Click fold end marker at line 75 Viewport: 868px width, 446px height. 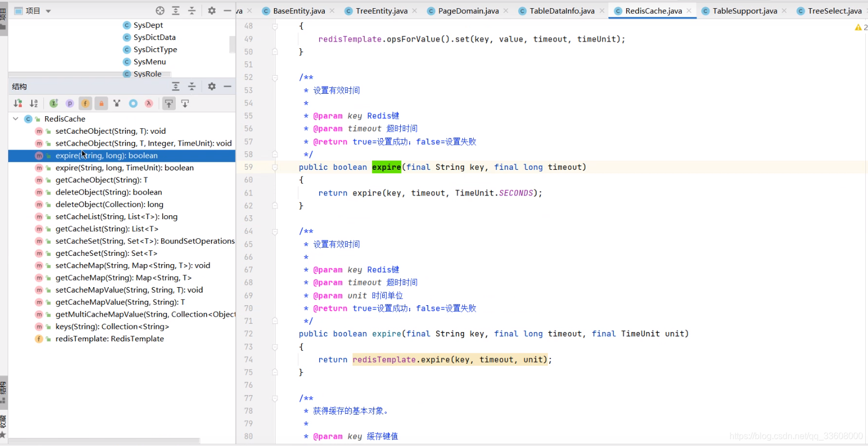(x=275, y=372)
